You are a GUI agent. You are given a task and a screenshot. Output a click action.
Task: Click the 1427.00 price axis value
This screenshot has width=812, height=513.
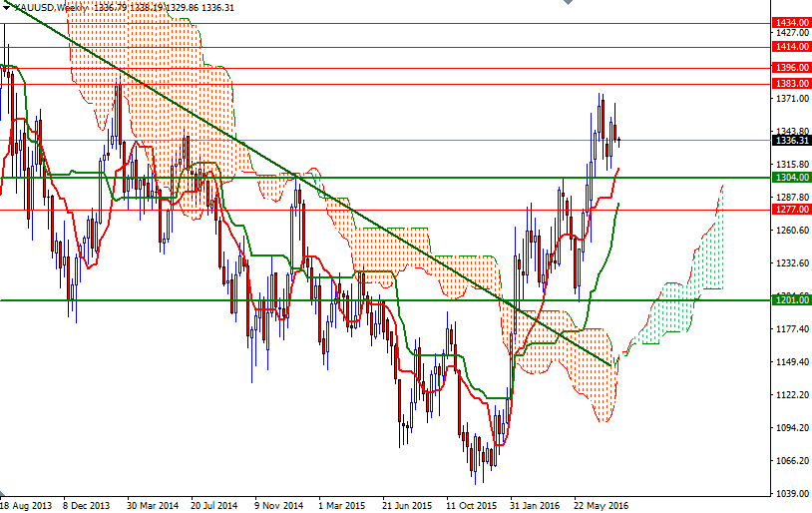[x=789, y=33]
